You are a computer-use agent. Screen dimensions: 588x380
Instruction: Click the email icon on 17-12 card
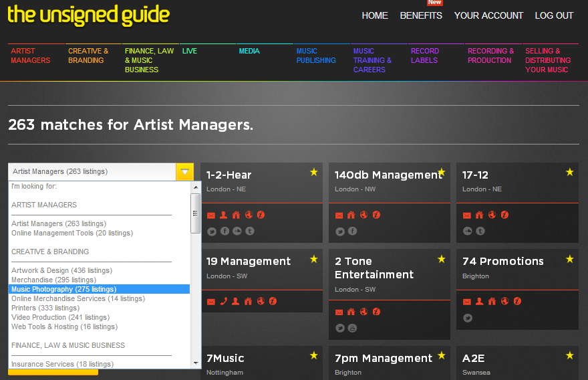[x=467, y=215]
